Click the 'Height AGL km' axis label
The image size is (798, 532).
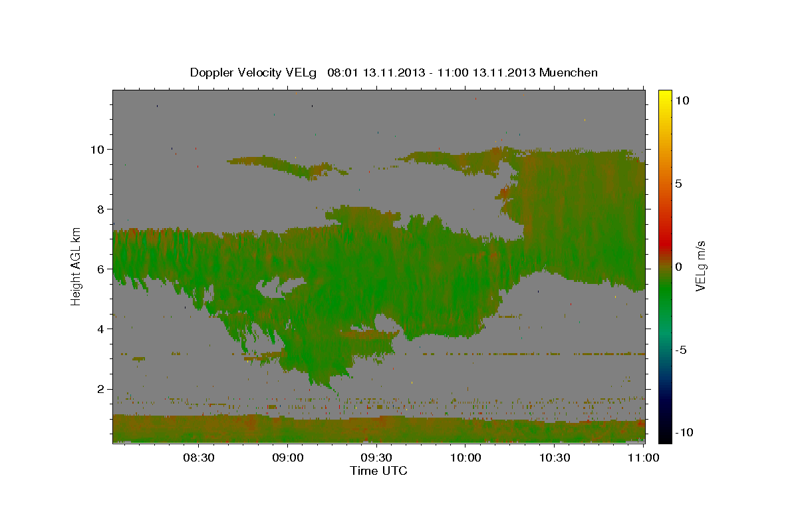[76, 266]
